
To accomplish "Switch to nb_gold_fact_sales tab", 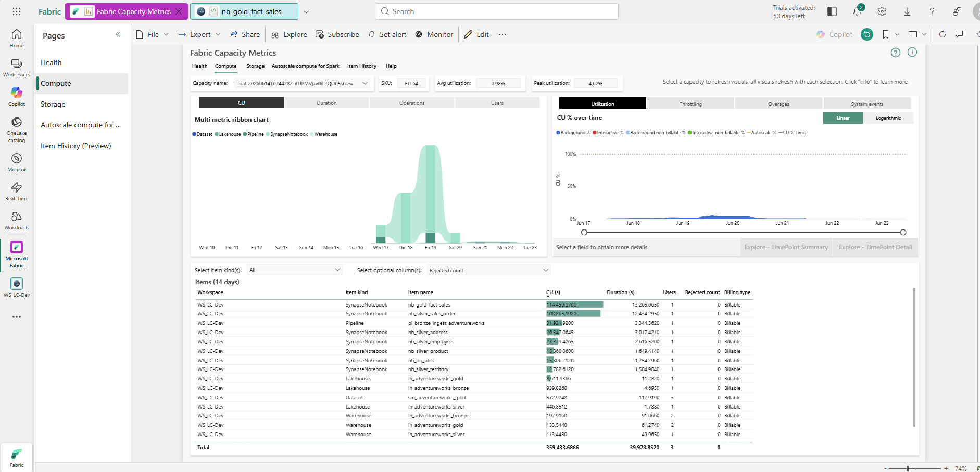I will tap(244, 11).
